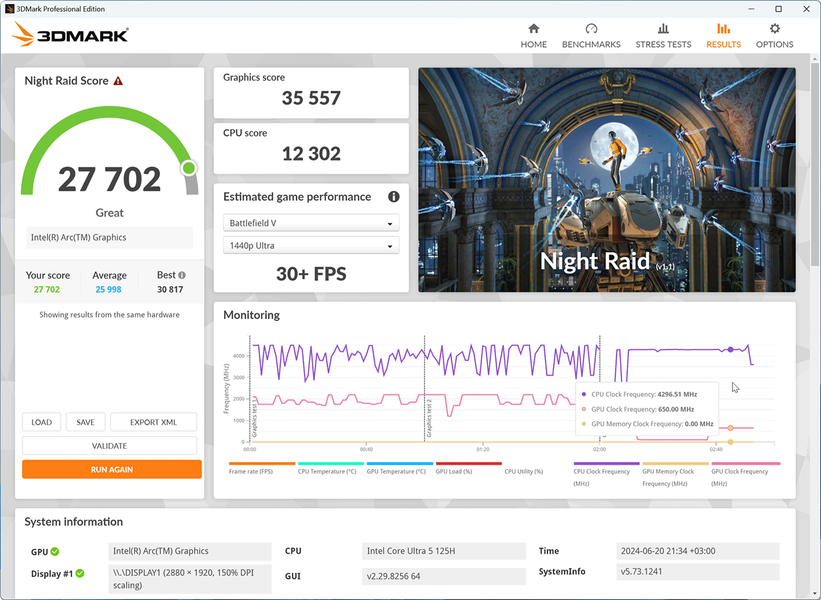The image size is (821, 600).
Task: Click the 30+ FPS estimate text
Action: [x=311, y=274]
